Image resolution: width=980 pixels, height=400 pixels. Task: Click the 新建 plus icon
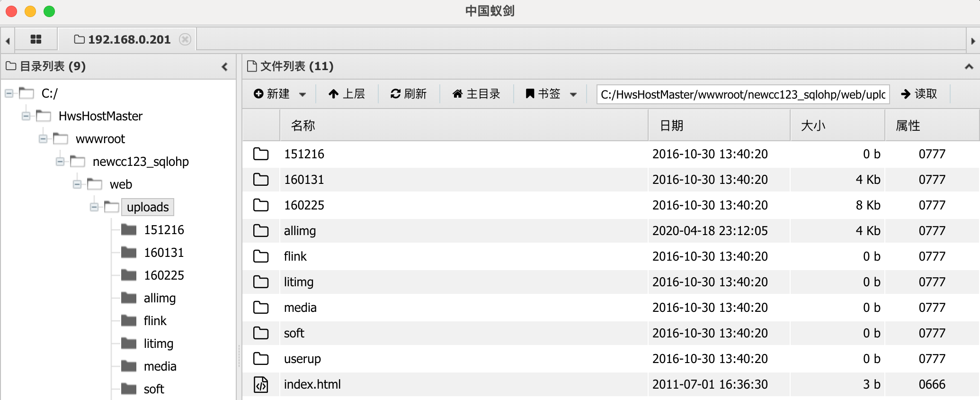coord(258,94)
